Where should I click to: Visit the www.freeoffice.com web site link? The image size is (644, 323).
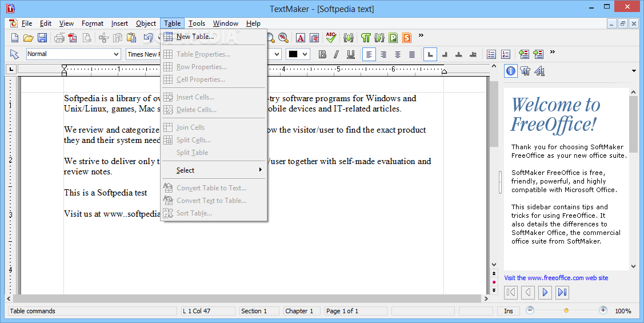click(556, 278)
